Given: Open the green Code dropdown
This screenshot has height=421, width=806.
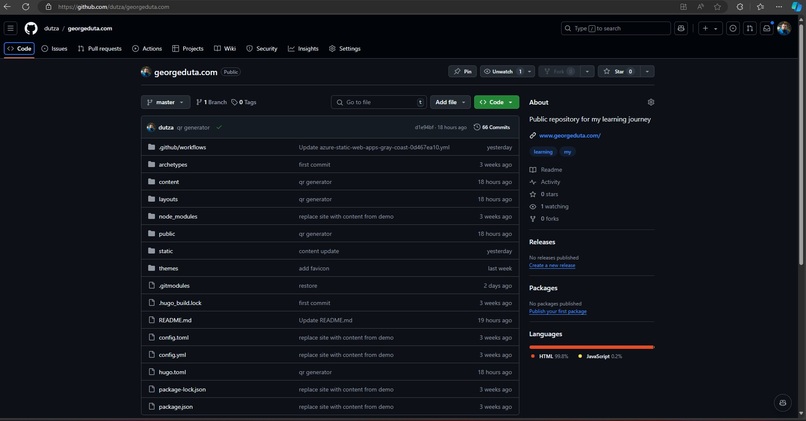Looking at the screenshot, I should (x=496, y=102).
